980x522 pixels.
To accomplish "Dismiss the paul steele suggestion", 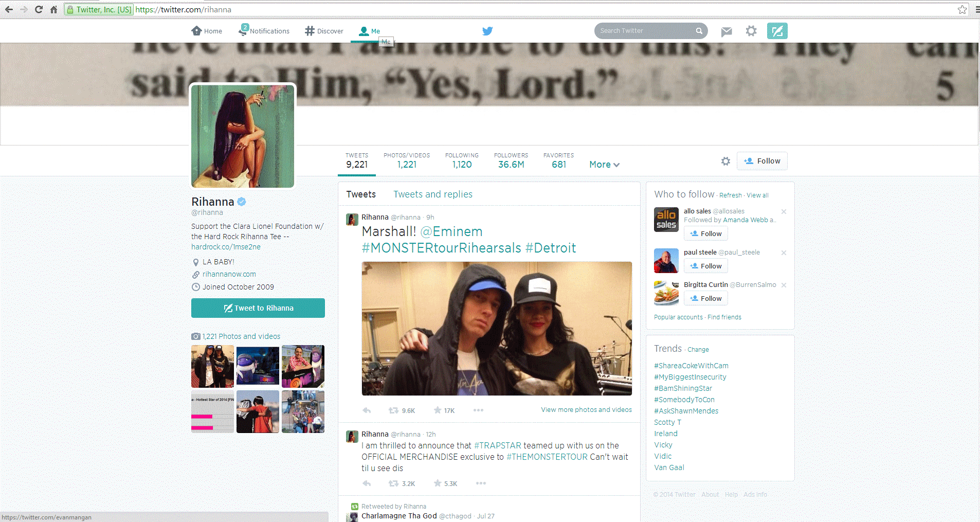I will tap(784, 253).
